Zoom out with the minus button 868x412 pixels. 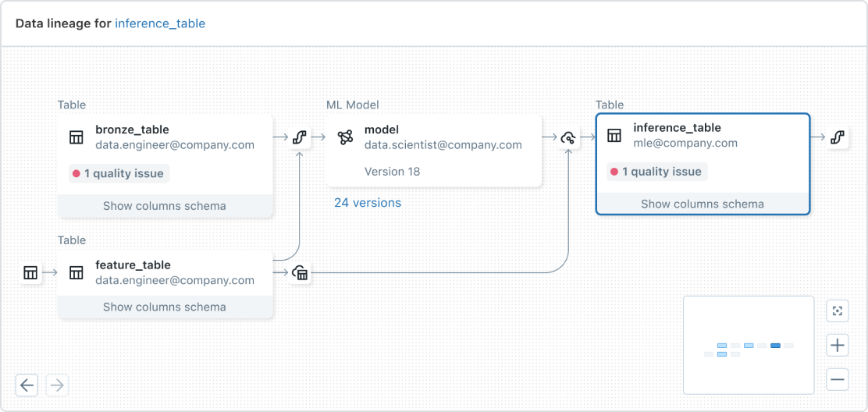(x=838, y=380)
